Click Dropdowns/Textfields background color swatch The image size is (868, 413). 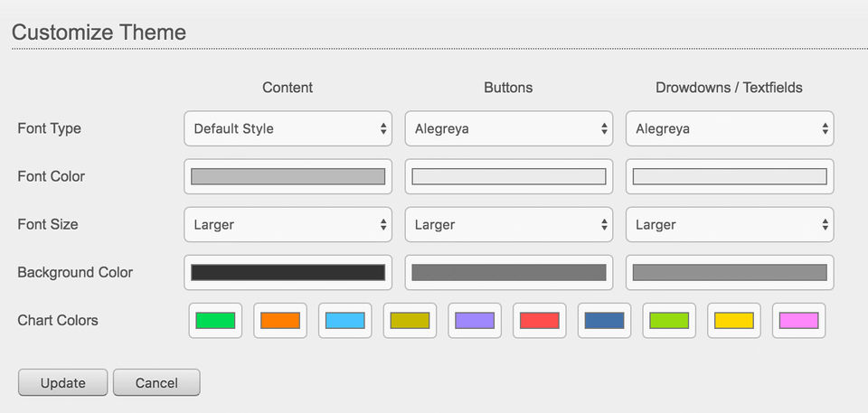click(x=729, y=272)
